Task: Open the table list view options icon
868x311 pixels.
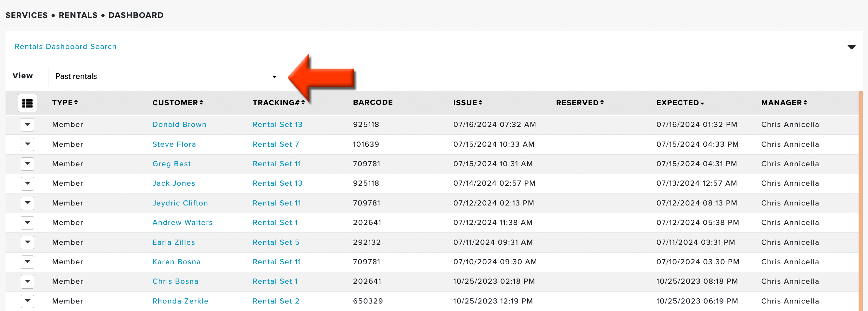Action: click(27, 103)
